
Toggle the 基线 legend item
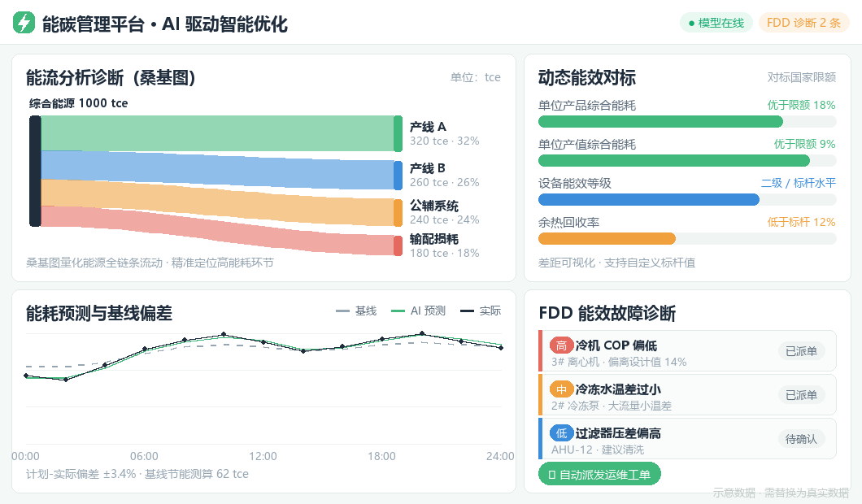click(356, 311)
